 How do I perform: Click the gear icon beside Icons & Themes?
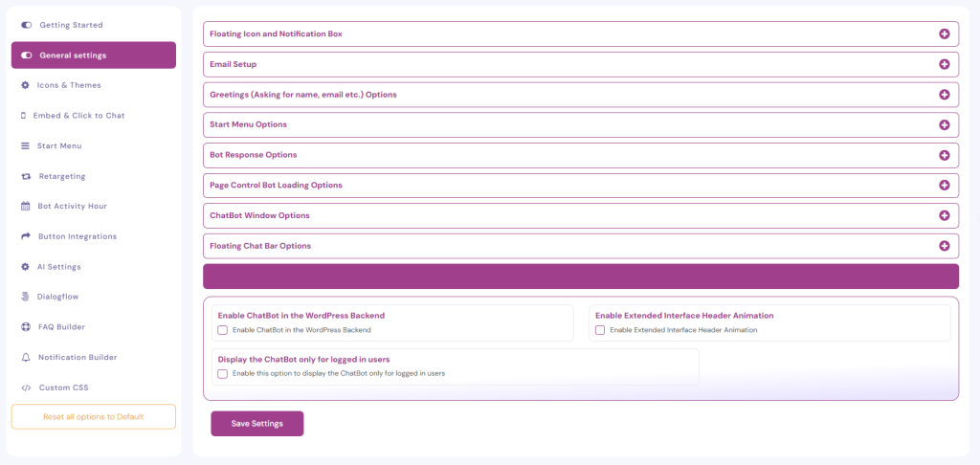coord(26,85)
